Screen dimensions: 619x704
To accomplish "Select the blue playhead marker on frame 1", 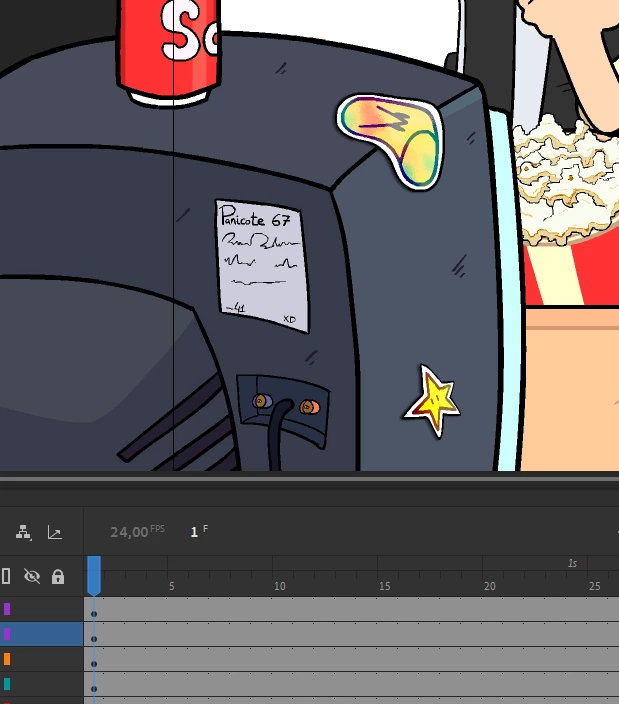I will [x=94, y=576].
